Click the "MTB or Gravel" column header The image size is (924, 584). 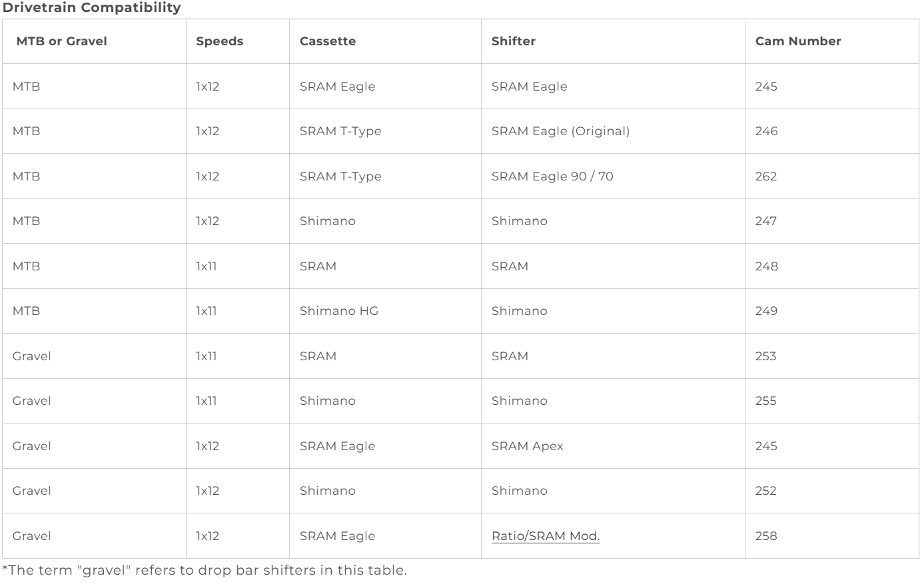point(61,41)
